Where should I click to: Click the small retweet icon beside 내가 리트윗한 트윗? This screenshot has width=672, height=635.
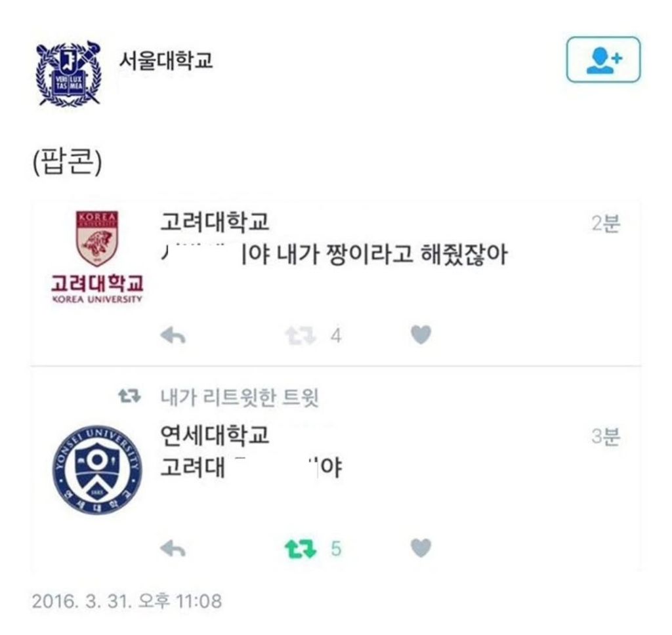[x=129, y=396]
